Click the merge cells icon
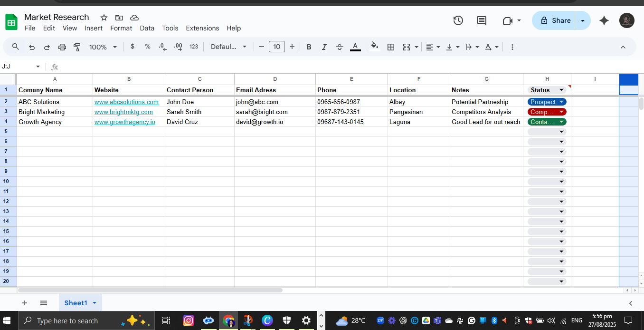Image resolution: width=644 pixels, height=330 pixels. point(407,47)
